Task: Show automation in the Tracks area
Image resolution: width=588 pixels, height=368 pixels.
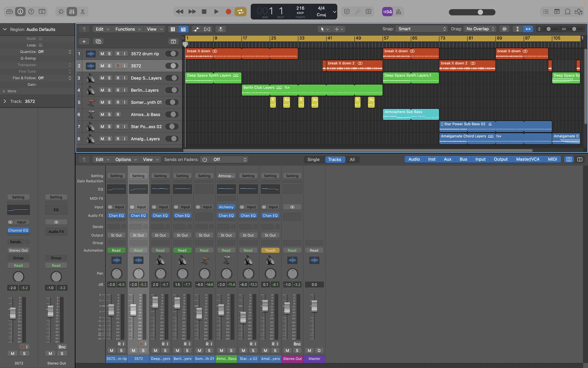Action: [196, 29]
